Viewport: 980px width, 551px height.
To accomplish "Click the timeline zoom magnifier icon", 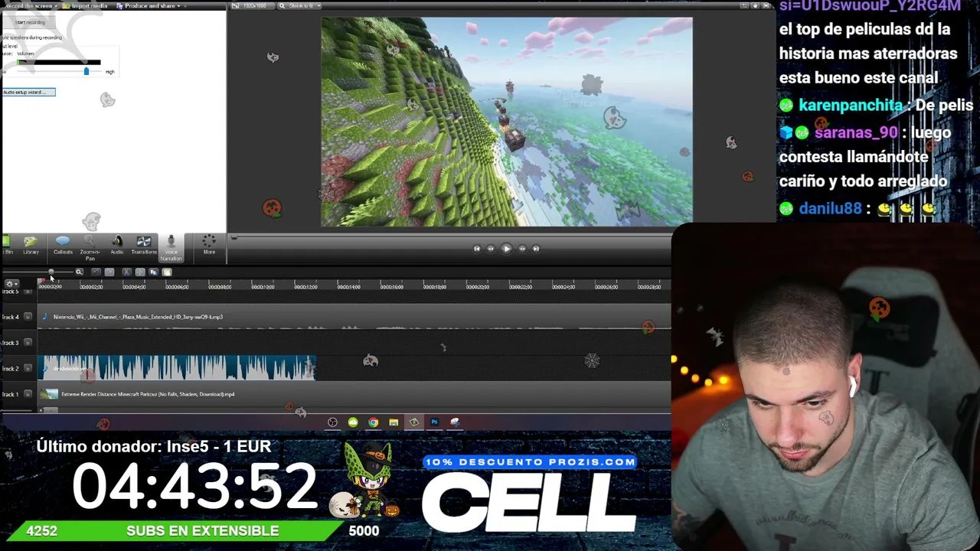I will 79,272.
